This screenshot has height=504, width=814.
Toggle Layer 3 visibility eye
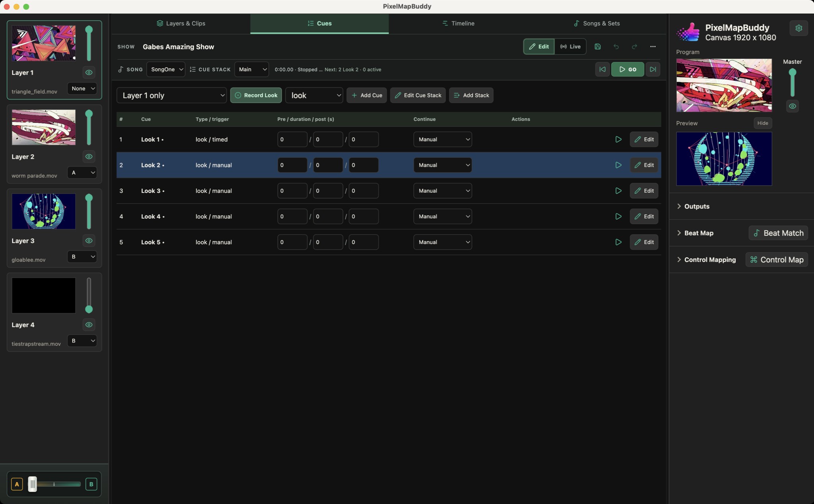coord(89,240)
